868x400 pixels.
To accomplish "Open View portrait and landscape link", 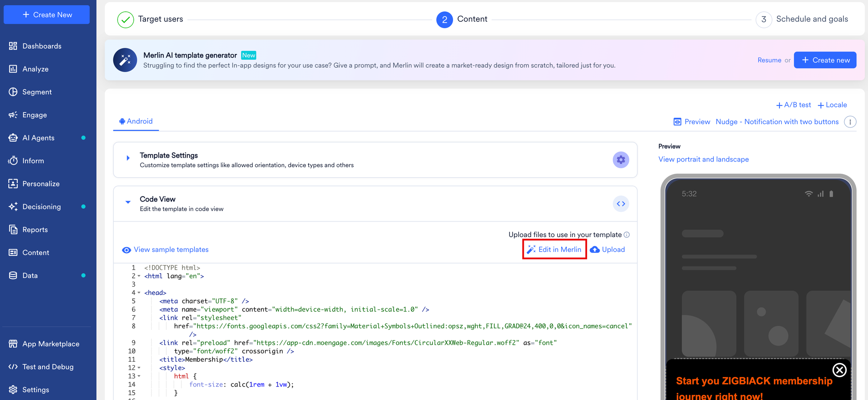I will 704,159.
